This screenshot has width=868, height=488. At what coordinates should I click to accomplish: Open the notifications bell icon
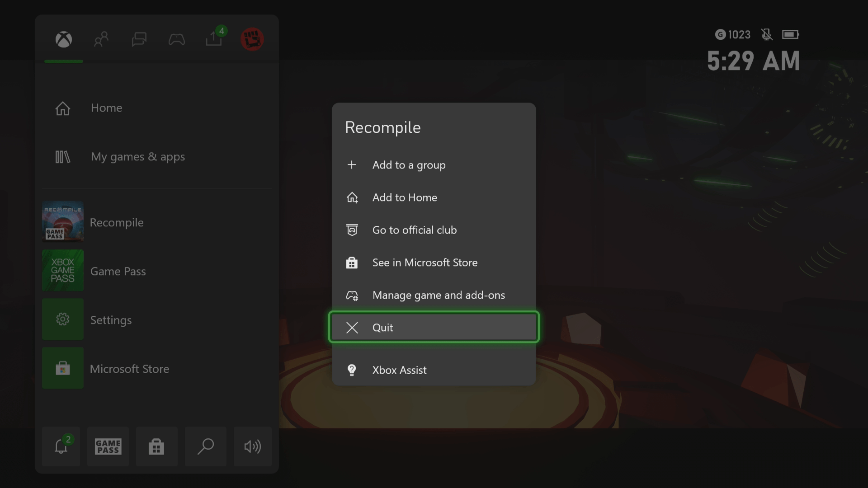tap(61, 446)
